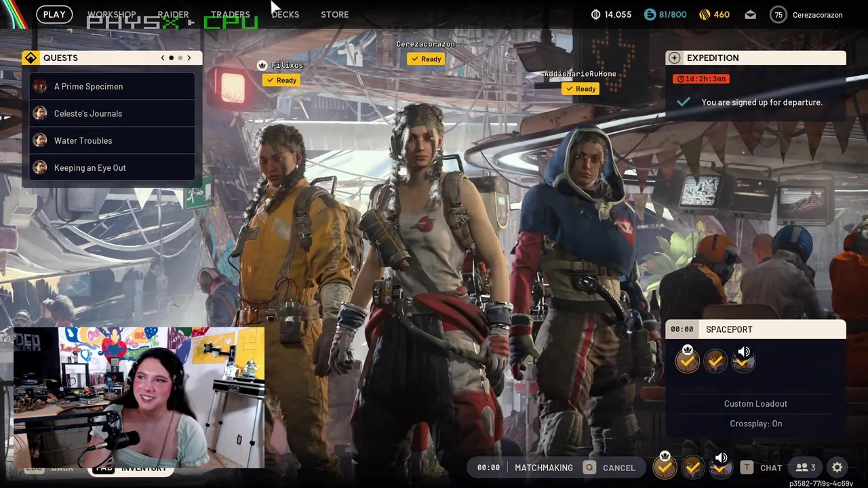Open the WORKSHOP tab
This screenshot has width=868, height=488.
coord(111,14)
